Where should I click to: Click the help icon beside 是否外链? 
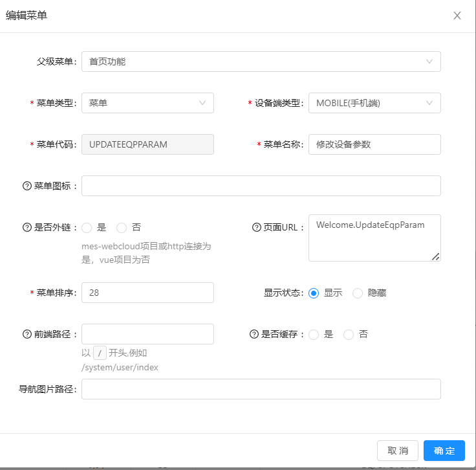tap(27, 227)
